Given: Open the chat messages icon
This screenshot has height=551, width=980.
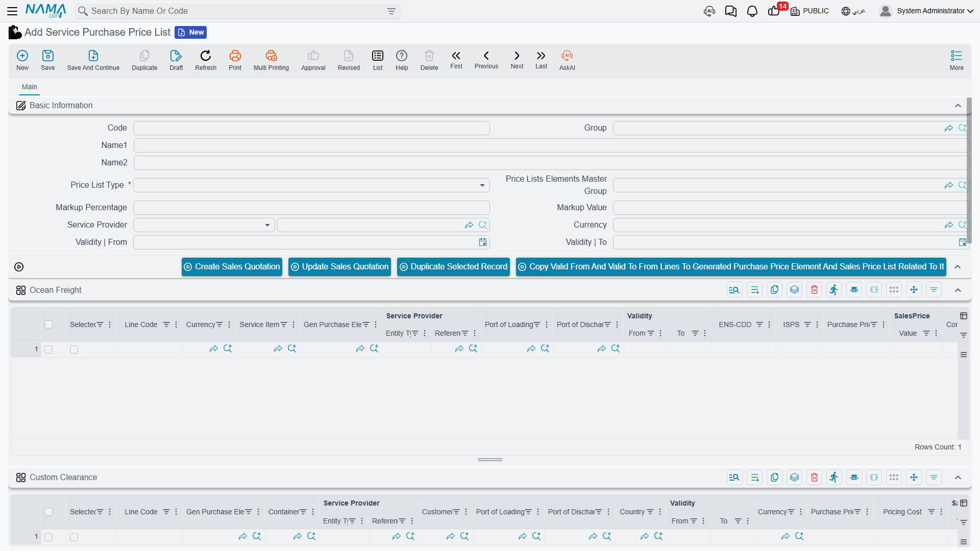Looking at the screenshot, I should 730,11.
